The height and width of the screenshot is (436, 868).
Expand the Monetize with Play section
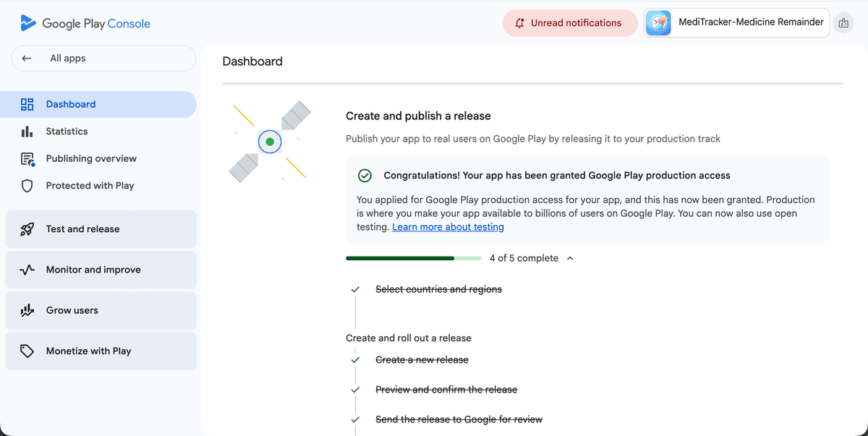pos(101,351)
